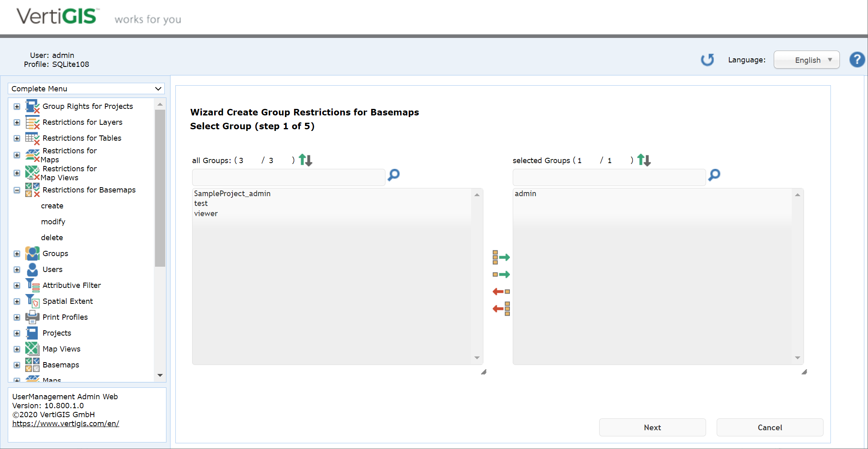Select the Group Rights for Projects icon
Image resolution: width=868 pixels, height=449 pixels.
(x=32, y=106)
